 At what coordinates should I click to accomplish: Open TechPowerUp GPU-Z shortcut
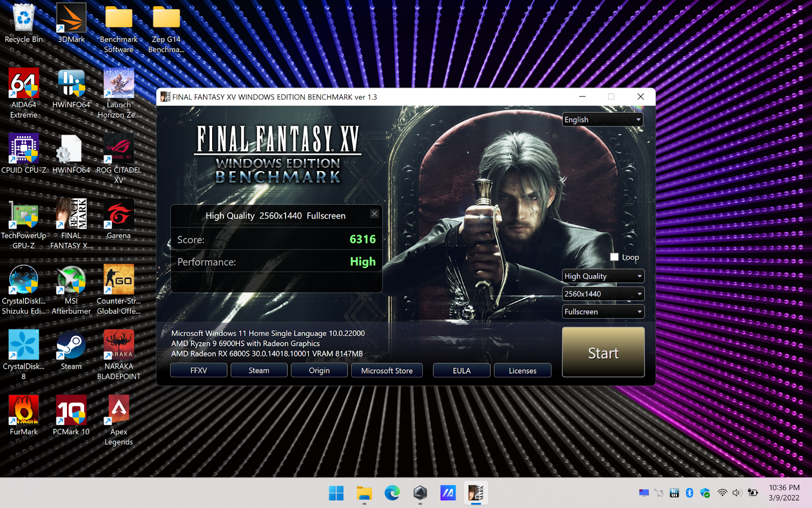point(23,225)
